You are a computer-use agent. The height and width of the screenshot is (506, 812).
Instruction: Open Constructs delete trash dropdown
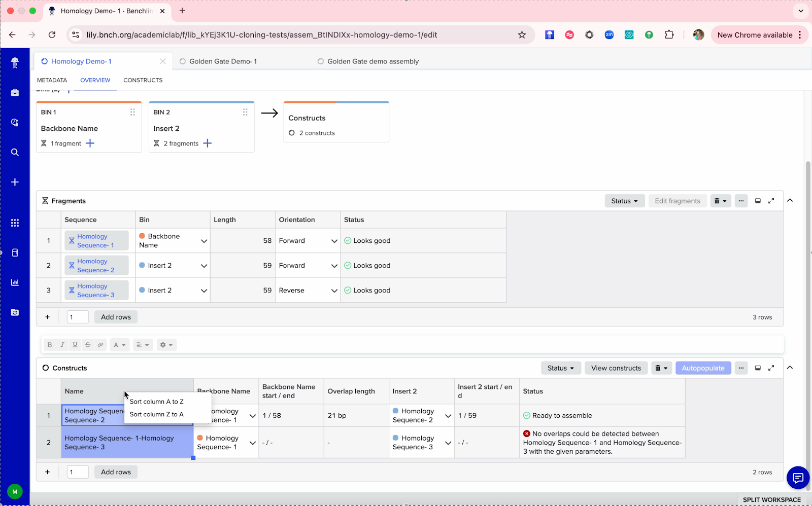tap(662, 368)
